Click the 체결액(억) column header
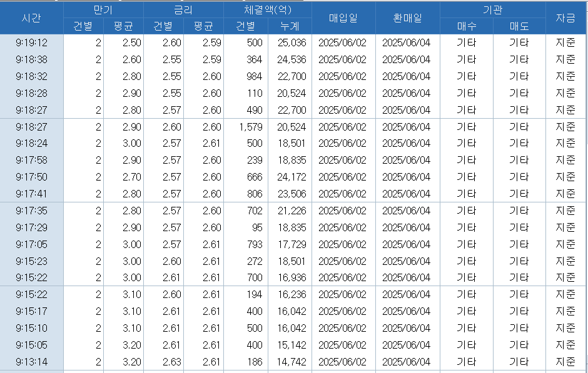Screen dimensions: 588x373 pos(267,10)
